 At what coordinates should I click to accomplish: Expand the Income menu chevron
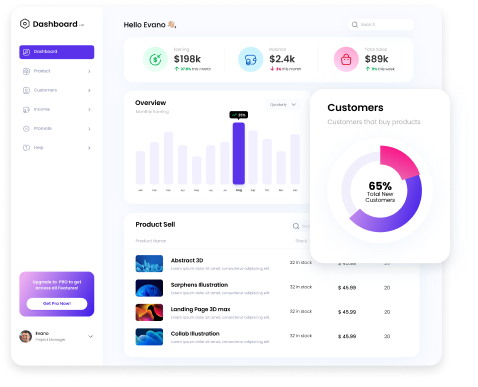click(x=89, y=110)
